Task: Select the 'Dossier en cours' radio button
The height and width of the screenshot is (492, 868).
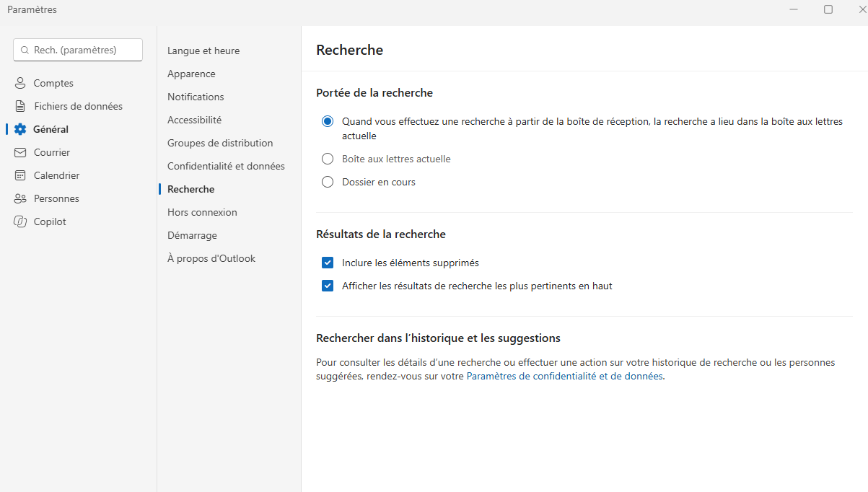Action: [x=328, y=182]
